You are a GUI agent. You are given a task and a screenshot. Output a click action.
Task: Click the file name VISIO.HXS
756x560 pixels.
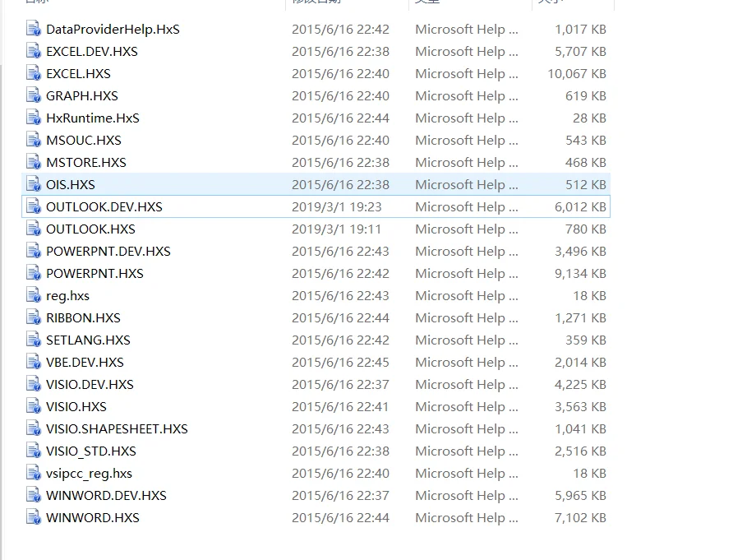point(76,406)
